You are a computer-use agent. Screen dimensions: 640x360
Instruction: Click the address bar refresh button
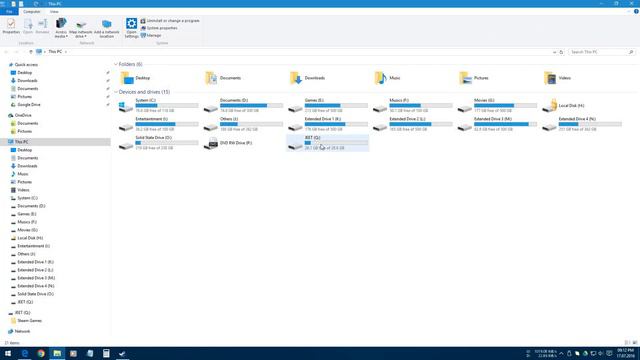coord(561,52)
